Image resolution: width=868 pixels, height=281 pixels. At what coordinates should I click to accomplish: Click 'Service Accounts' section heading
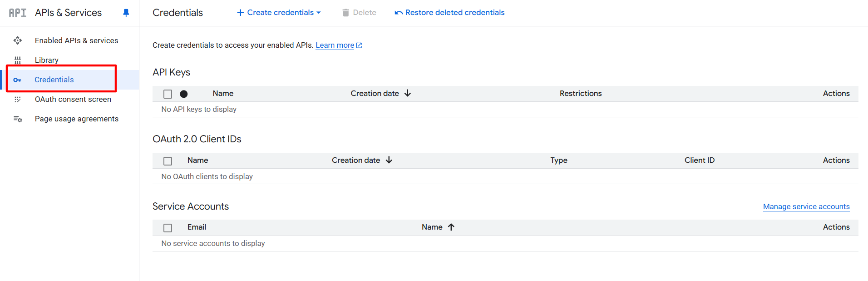(x=191, y=206)
